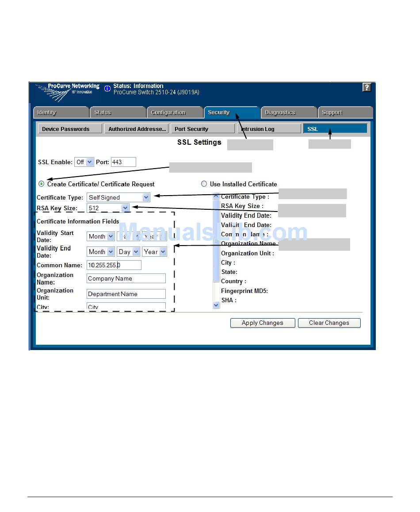
Task: Click the Apply Changes button
Action: click(x=263, y=323)
